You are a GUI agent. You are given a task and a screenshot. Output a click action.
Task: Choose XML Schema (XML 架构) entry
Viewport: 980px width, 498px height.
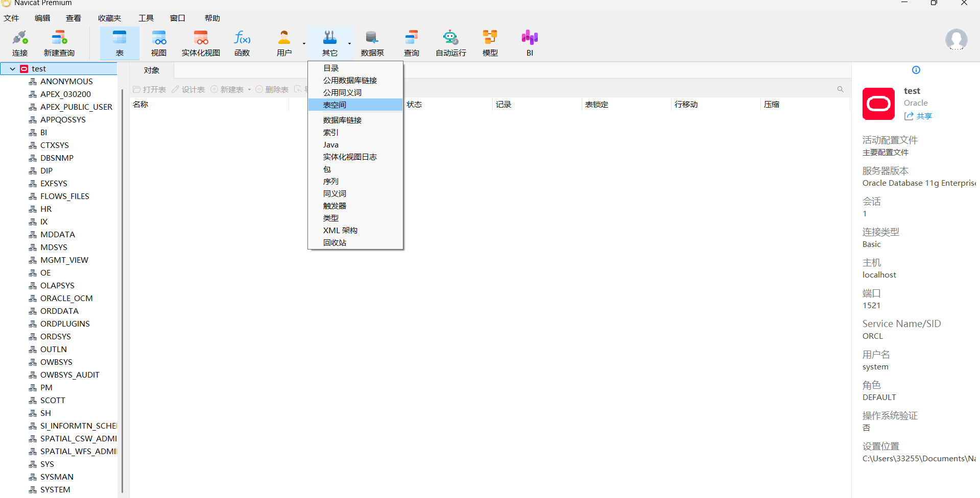click(355, 230)
